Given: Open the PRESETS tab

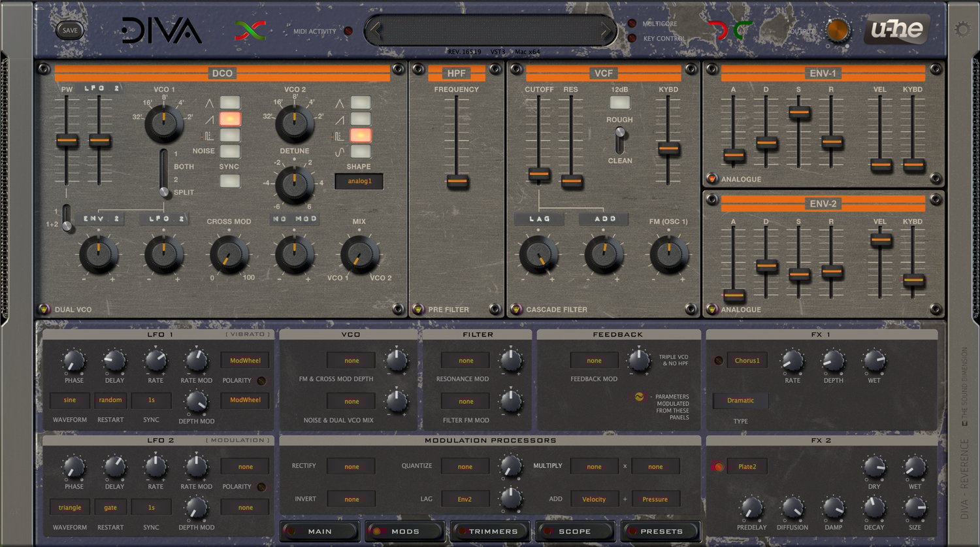Looking at the screenshot, I should click(661, 531).
